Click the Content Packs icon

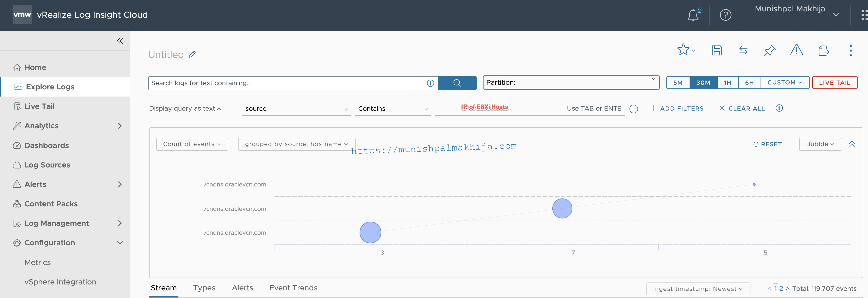17,204
